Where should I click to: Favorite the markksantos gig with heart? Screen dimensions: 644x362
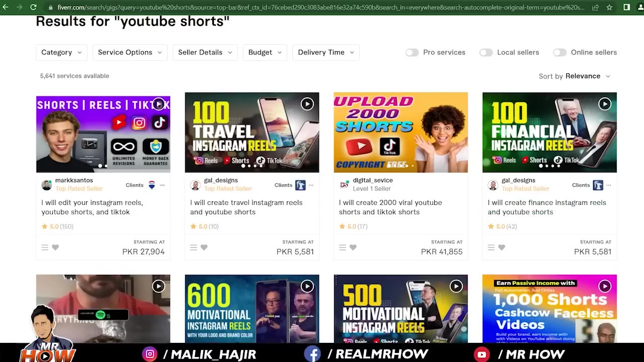tap(55, 247)
